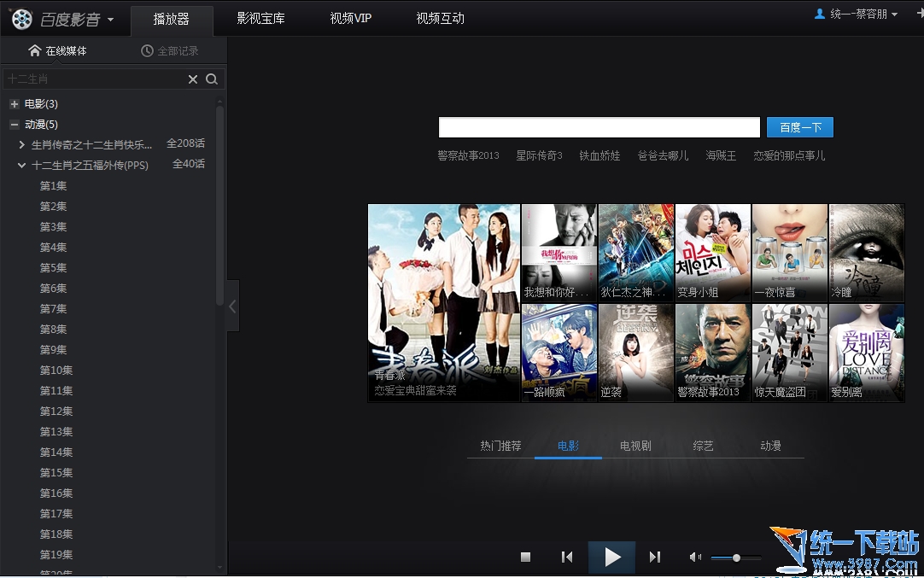Screen dimensions: 924x578
Task: Clear the sidebar search text with X
Action: point(193,79)
